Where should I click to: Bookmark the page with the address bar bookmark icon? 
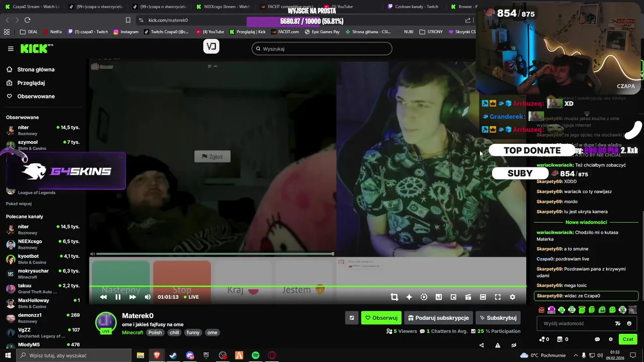[x=128, y=20]
